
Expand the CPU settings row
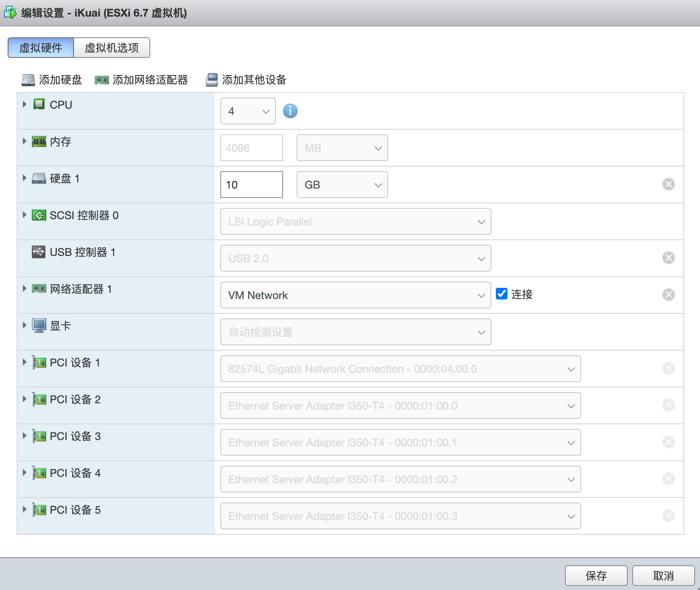pos(25,104)
